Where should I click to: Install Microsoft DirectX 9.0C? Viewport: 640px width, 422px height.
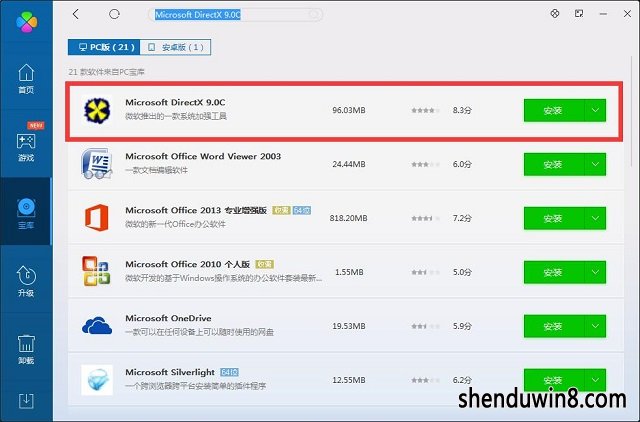[554, 110]
